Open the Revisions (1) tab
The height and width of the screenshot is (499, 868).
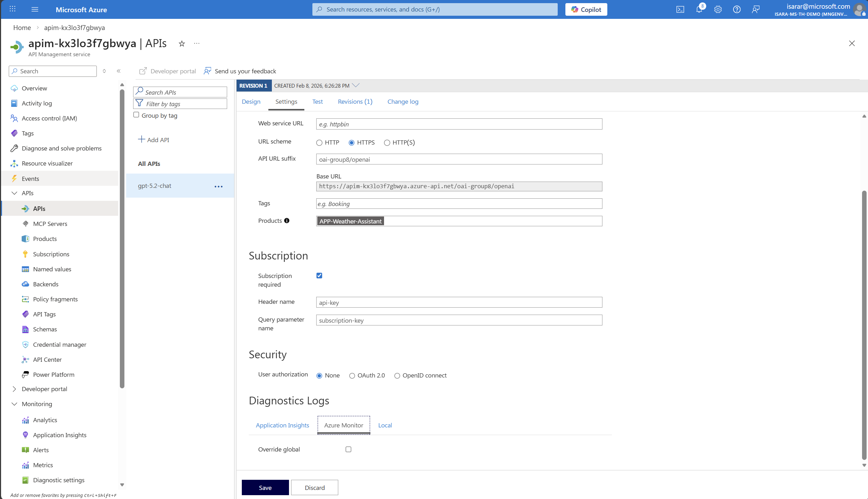(355, 102)
